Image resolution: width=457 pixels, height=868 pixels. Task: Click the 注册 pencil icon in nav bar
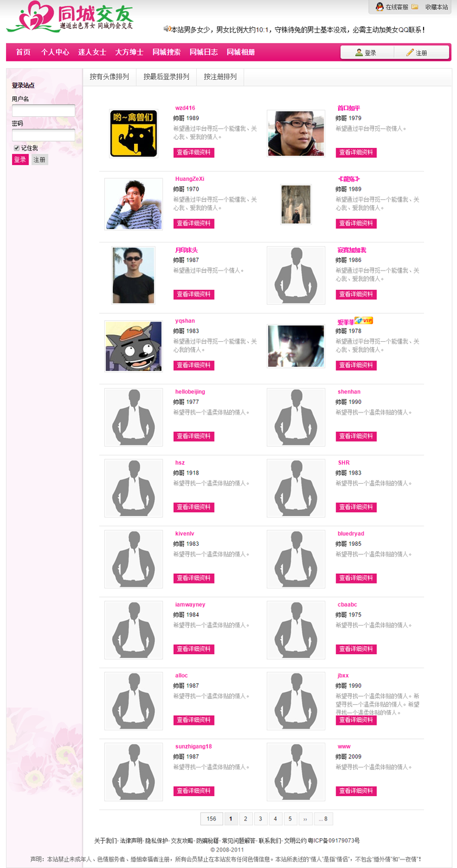point(409,52)
